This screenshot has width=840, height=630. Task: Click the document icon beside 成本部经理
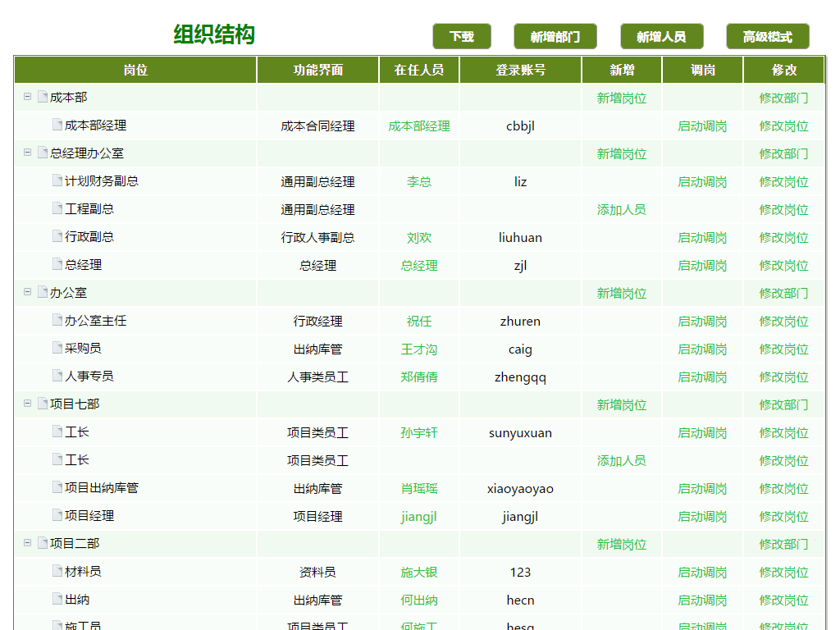(57, 125)
